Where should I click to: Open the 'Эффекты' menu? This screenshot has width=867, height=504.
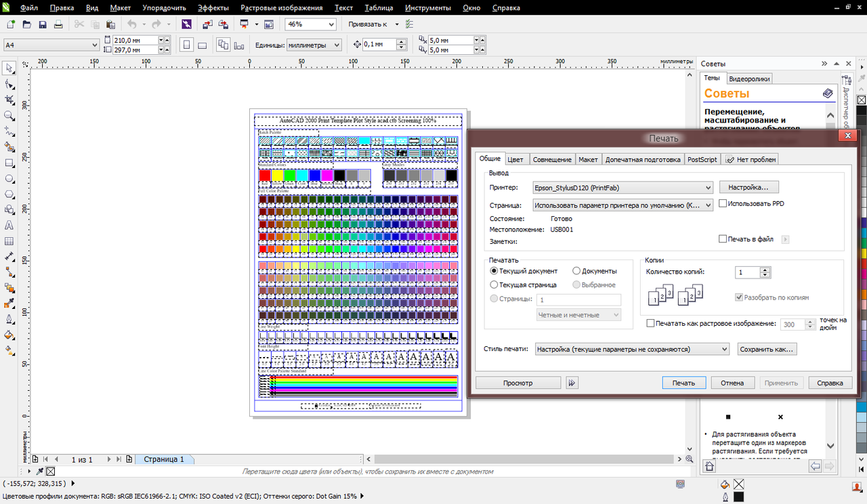[x=213, y=8]
